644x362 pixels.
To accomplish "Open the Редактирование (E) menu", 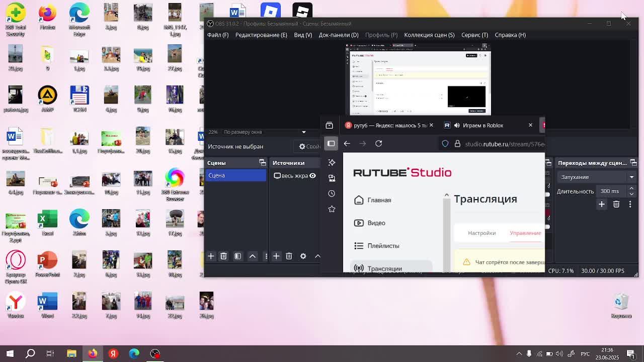I will click(x=261, y=35).
